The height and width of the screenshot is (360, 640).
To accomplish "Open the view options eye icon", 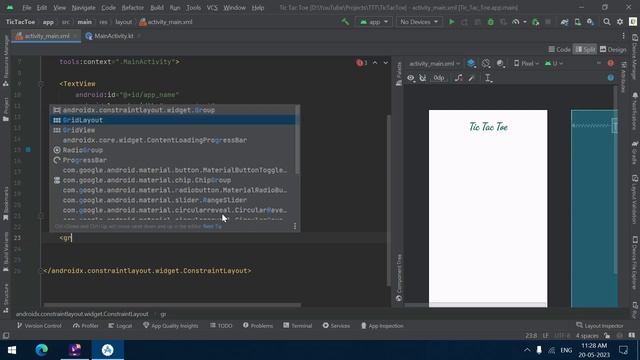I will 411,78.
